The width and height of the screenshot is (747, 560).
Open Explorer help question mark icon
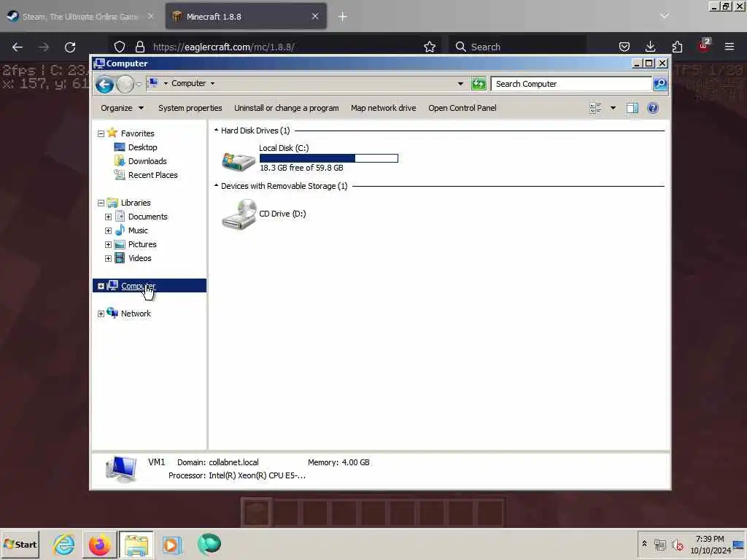[x=653, y=108]
